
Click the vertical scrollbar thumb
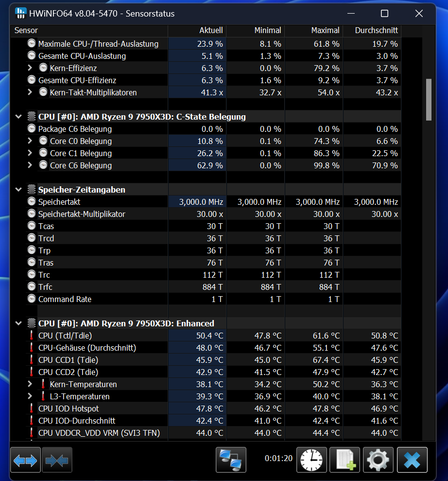click(429, 100)
